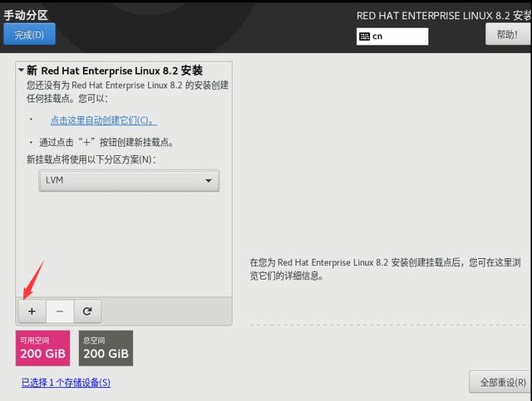This screenshot has height=401, width=532.
Task: Click the 全部重设(R) button
Action: 500,383
